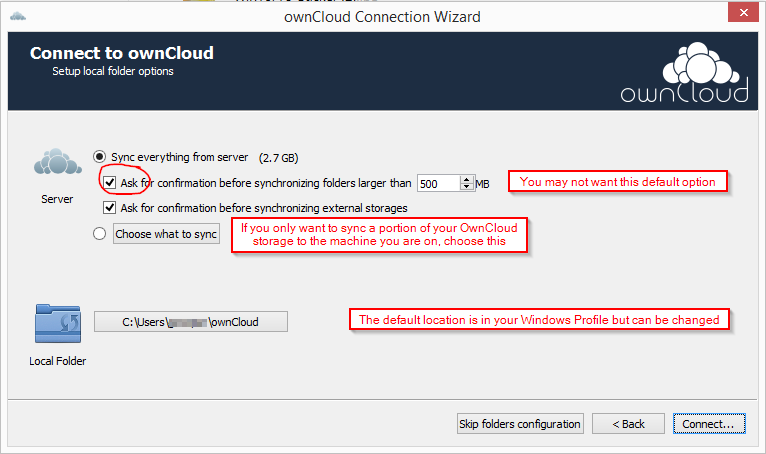
Task: Click the Server cloud icon
Action: pos(58,162)
